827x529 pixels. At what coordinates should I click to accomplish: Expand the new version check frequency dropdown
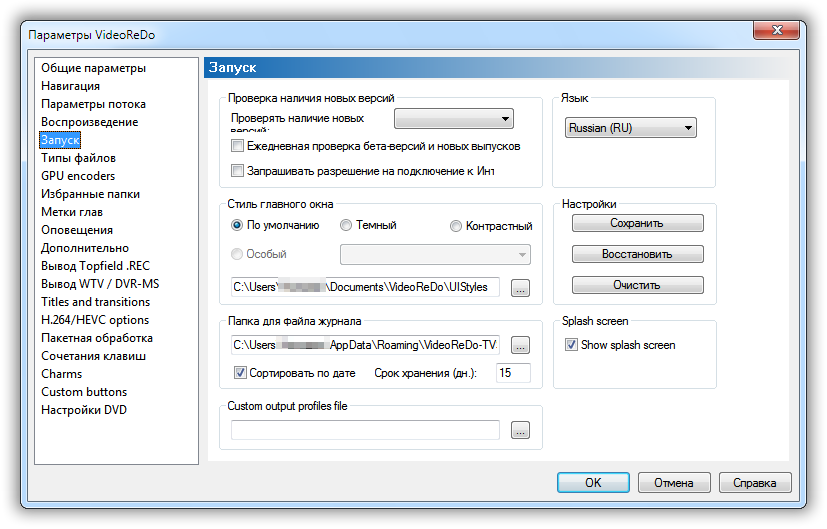tap(454, 119)
